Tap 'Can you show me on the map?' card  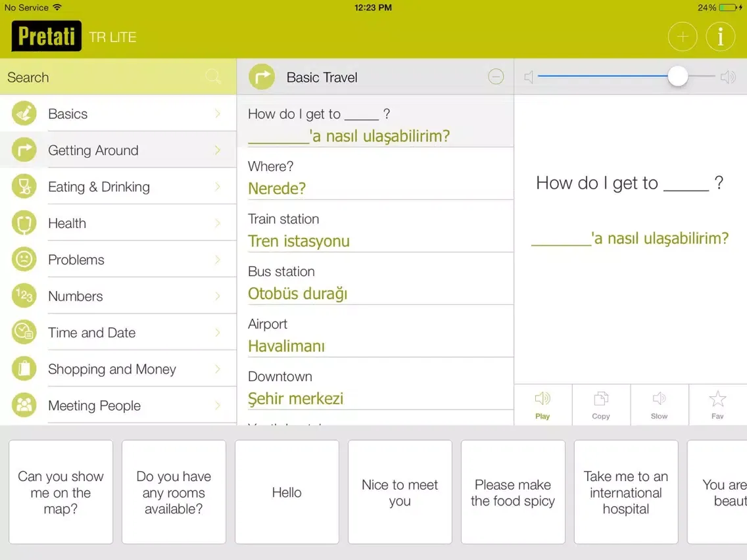click(60, 492)
